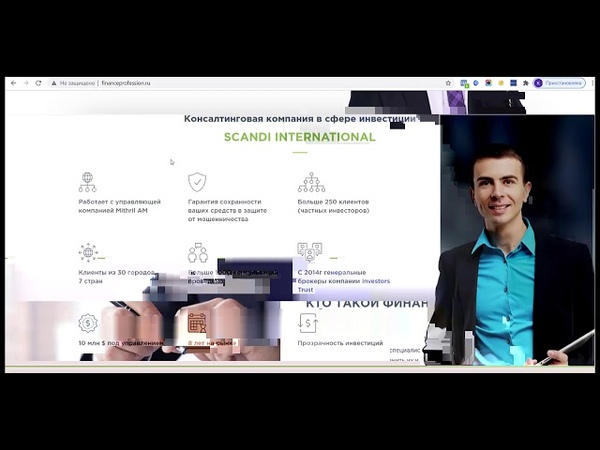Click the orange calendar icon above '8 лет на рынке'
This screenshot has width=600, height=450.
[x=197, y=323]
